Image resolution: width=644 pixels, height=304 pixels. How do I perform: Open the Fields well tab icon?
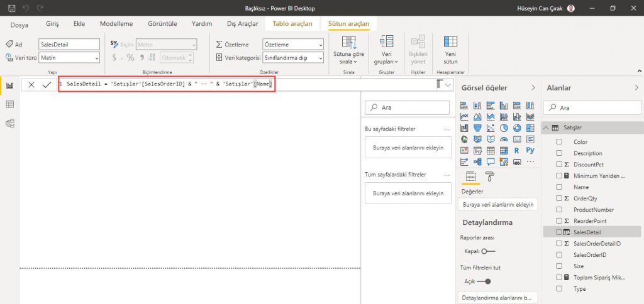[x=470, y=176]
